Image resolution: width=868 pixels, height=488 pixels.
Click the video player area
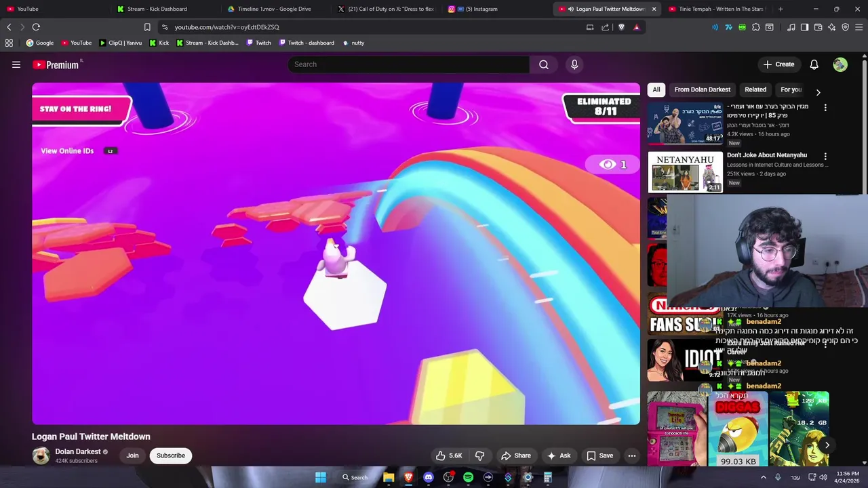336,253
